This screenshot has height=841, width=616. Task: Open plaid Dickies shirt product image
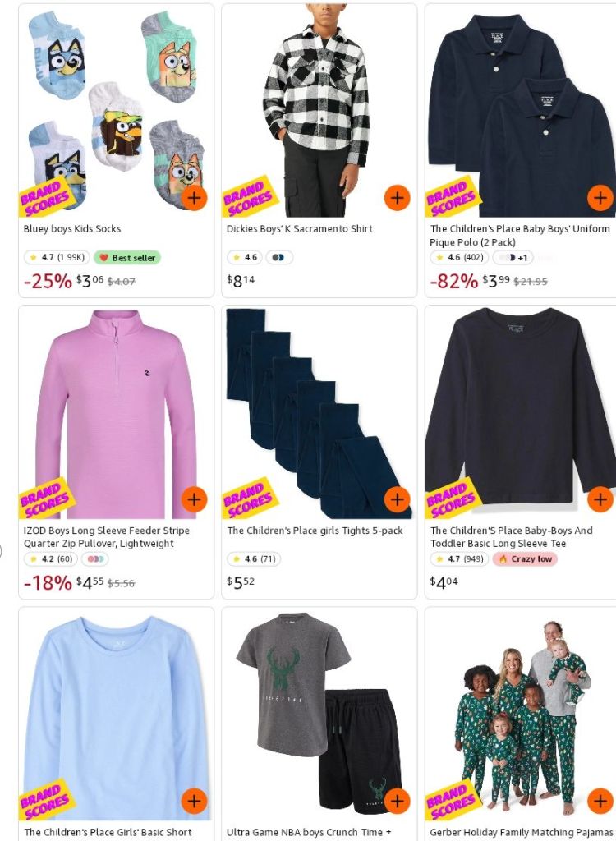click(x=319, y=111)
